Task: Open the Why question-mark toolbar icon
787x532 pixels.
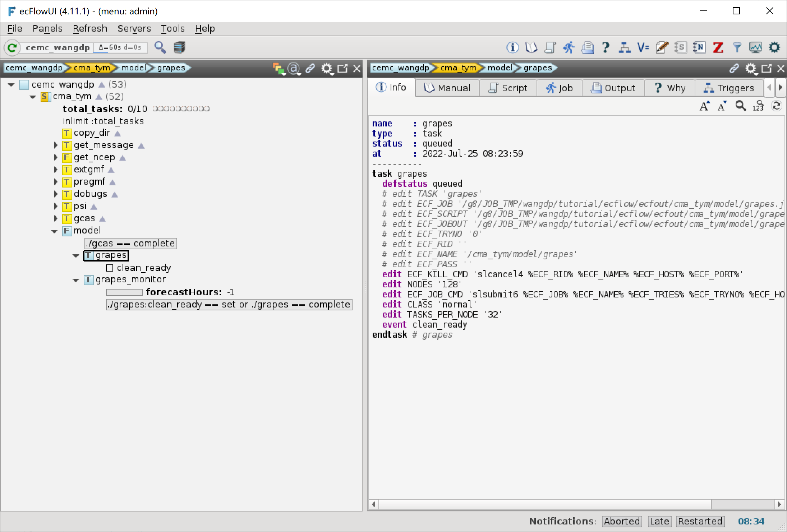Action: [606, 47]
